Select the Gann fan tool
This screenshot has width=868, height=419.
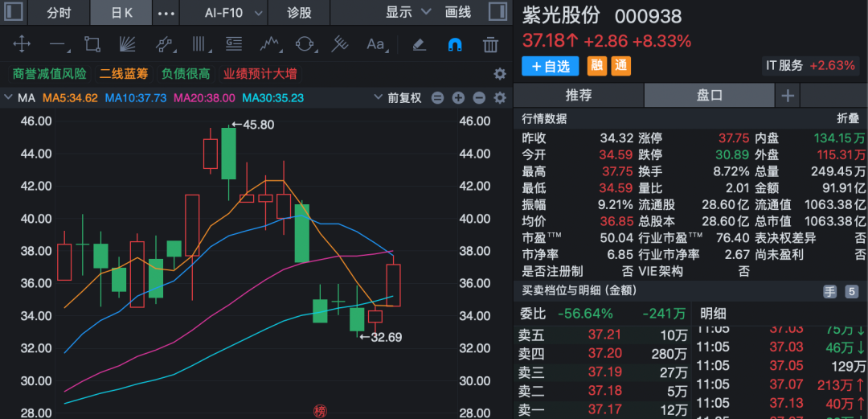click(127, 43)
